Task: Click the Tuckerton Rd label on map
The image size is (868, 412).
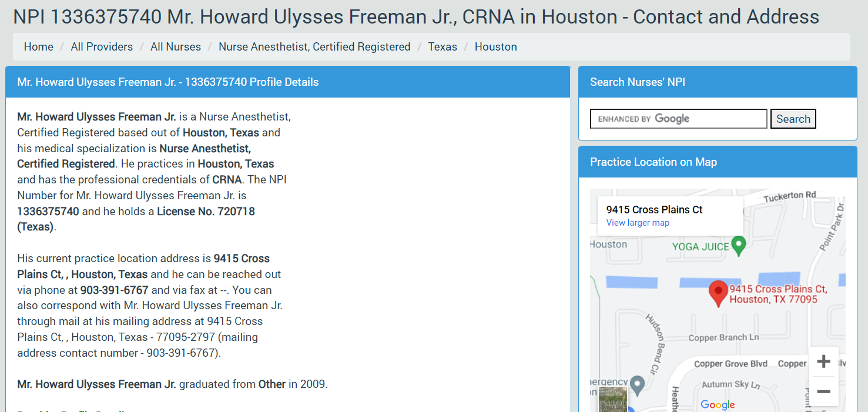Action: 790,197
